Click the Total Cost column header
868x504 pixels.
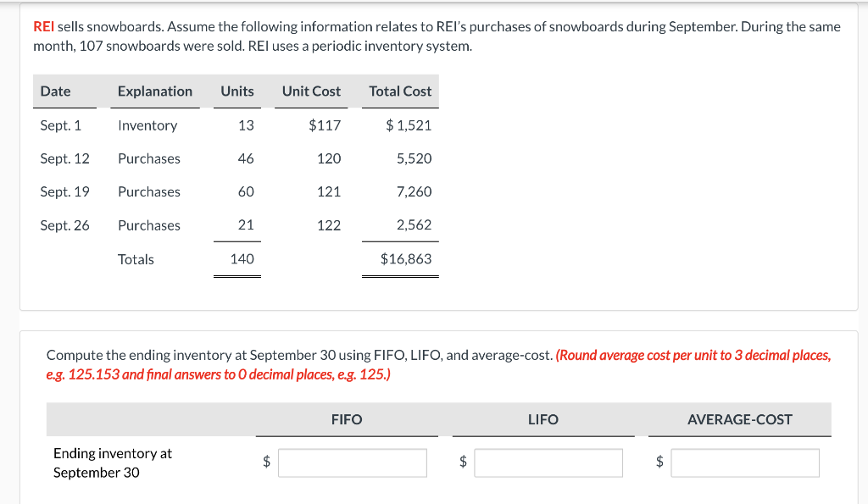coord(400,91)
